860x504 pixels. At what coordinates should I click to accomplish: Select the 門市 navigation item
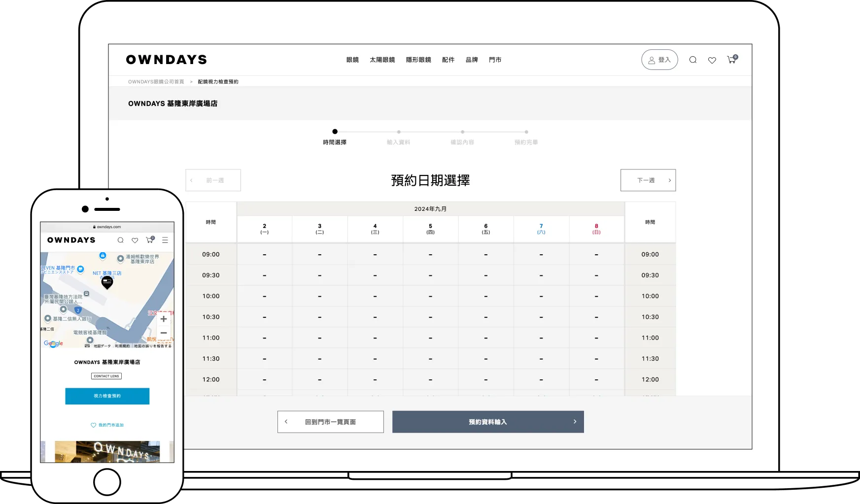point(495,60)
